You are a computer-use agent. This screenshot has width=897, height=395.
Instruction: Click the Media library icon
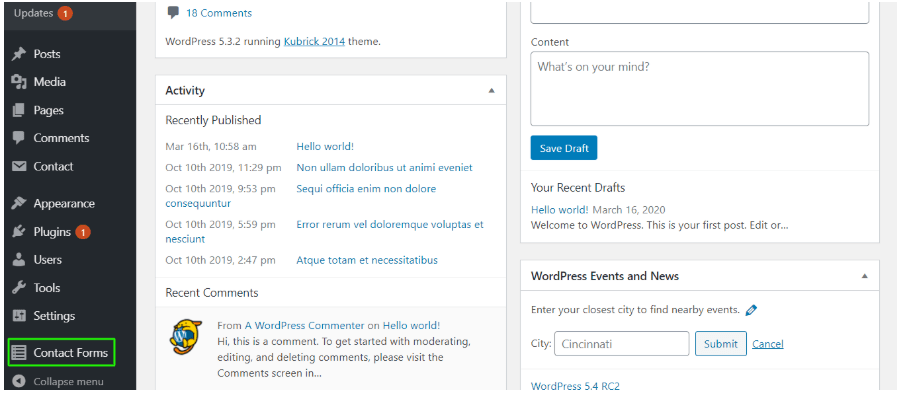19,82
